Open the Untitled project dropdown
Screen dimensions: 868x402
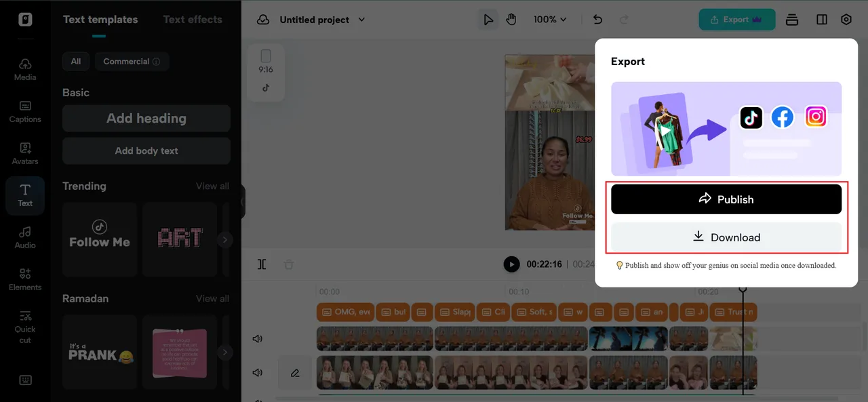pyautogui.click(x=322, y=20)
